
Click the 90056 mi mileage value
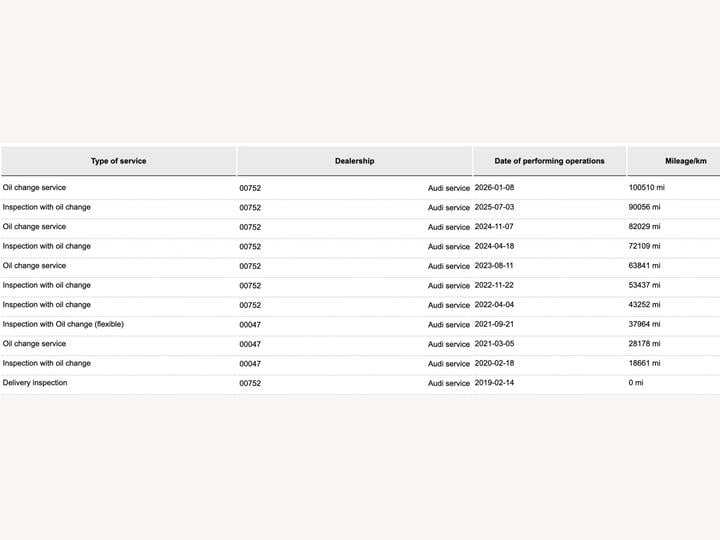click(645, 207)
